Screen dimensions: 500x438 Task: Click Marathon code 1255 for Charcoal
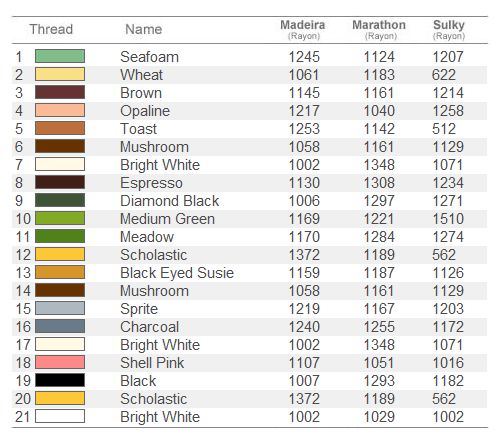point(379,327)
